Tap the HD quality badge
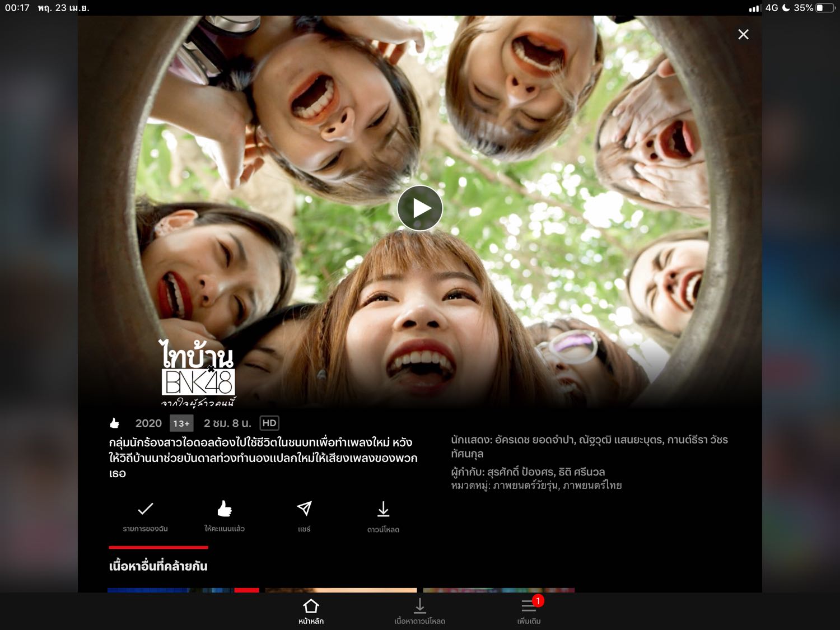Screen dimensions: 840x630 pyautogui.click(x=269, y=423)
